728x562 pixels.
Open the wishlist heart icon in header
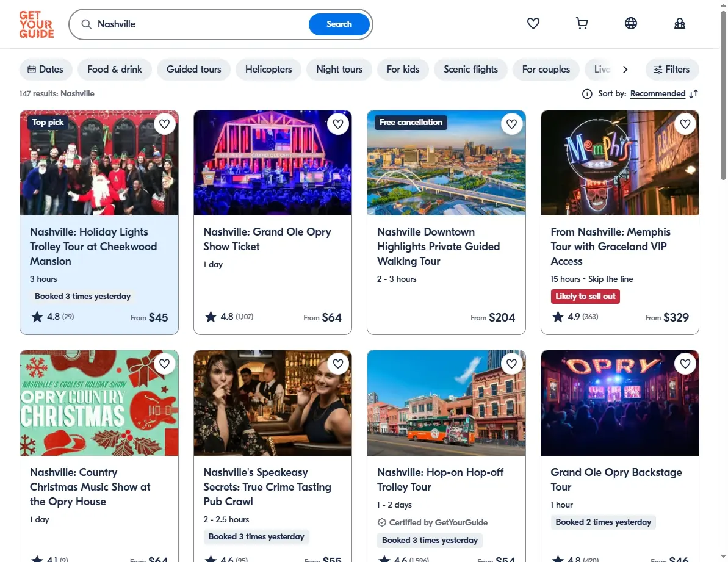point(533,23)
